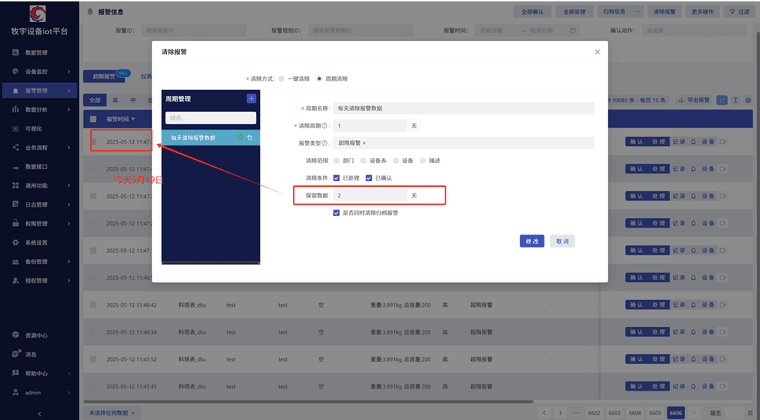Switch to the 全部 severity tab

click(95, 100)
